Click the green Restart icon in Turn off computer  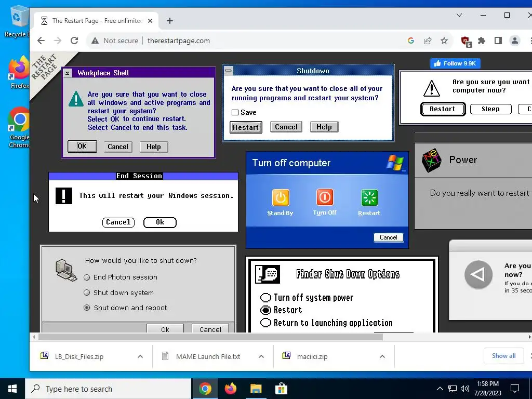[x=369, y=197]
